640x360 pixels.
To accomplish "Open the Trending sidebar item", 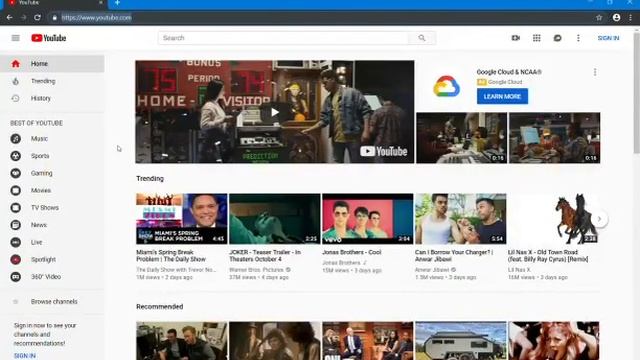I will tap(52, 81).
